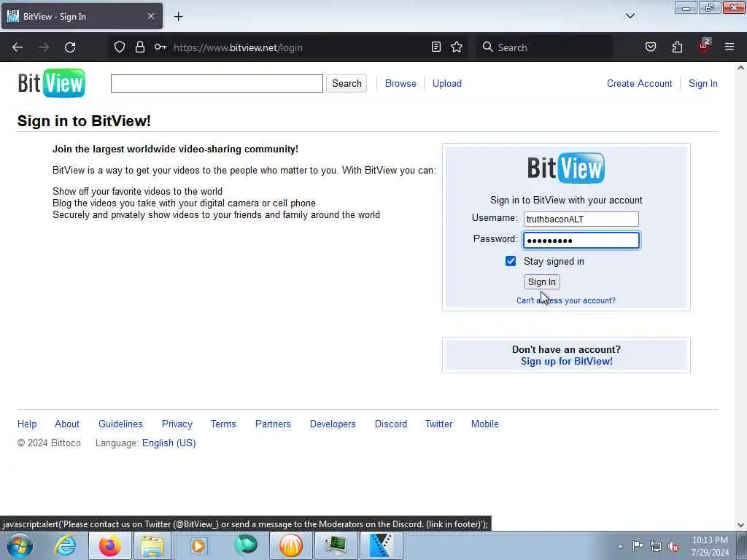Open the green globe app in taskbar
Screen dimensions: 747x560
246,545
